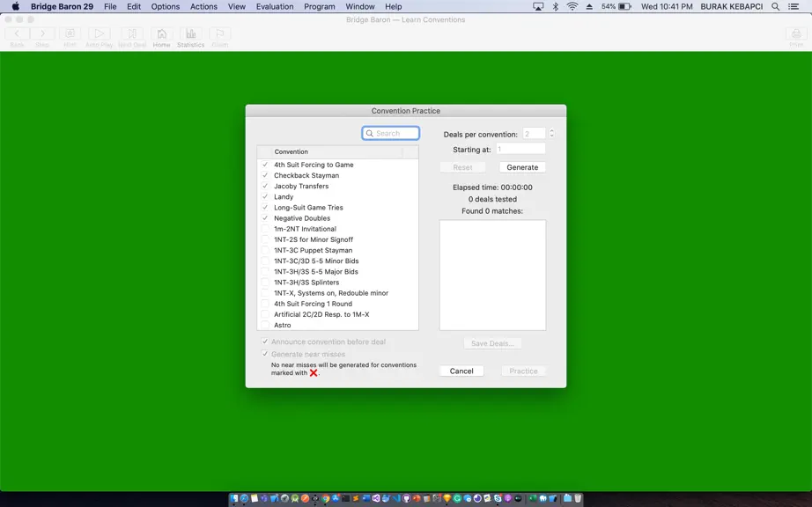
Task: Click the Back toolbar arrow
Action: click(x=17, y=33)
